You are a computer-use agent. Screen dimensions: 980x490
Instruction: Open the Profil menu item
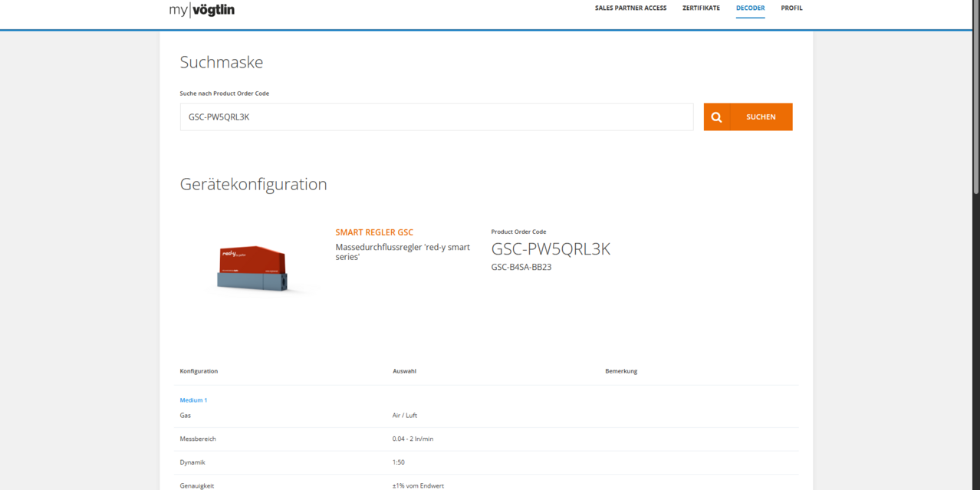click(x=791, y=8)
